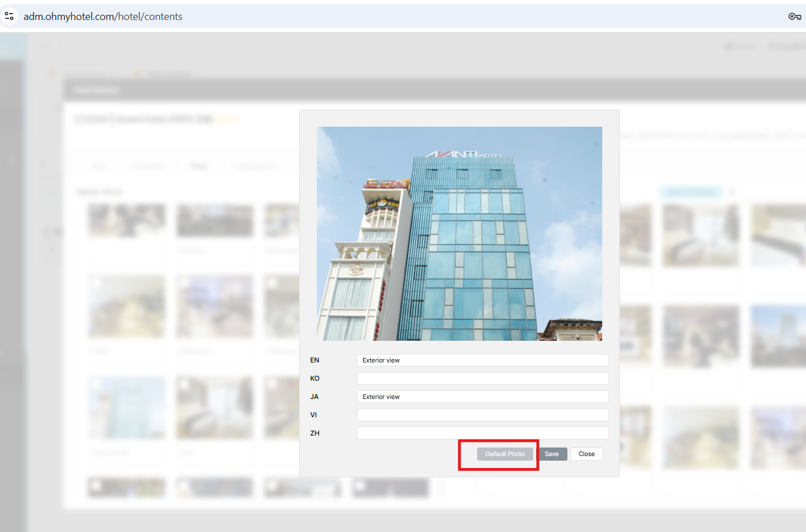Click the ZH language label
This screenshot has height=532, width=806.
[x=315, y=433]
